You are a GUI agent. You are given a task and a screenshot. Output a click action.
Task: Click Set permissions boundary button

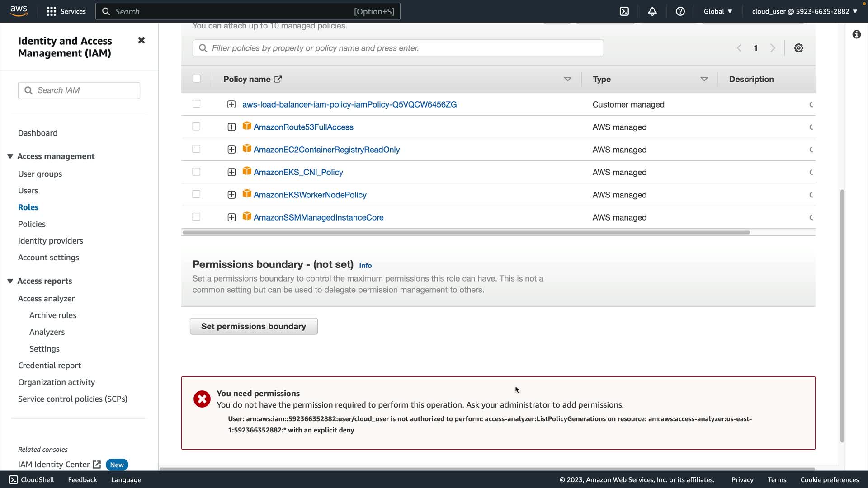coord(254,326)
